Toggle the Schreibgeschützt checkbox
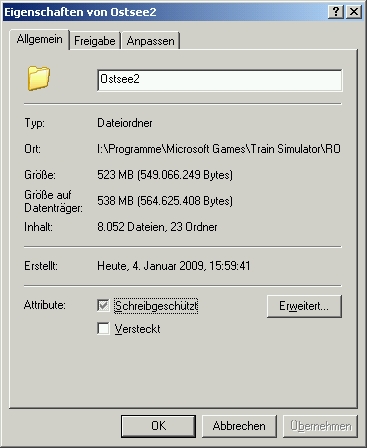367x448 pixels. click(x=103, y=305)
